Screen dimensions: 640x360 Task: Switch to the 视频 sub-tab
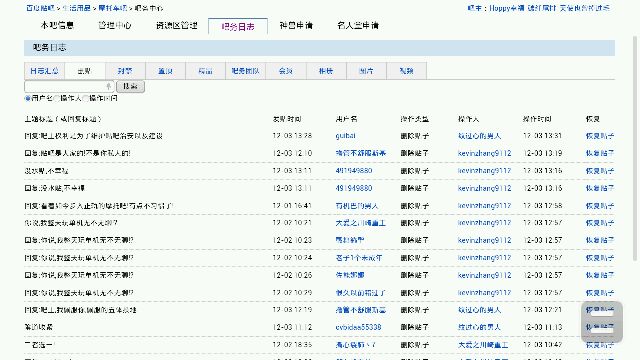(x=407, y=71)
